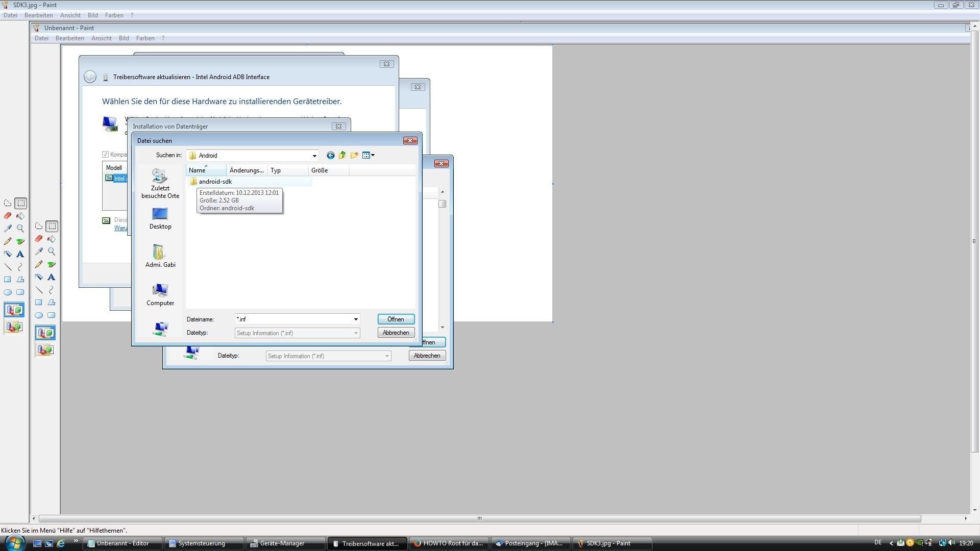
Task: Pick Ellipse in Unbenannt Paint's toolbox
Action: (39, 315)
